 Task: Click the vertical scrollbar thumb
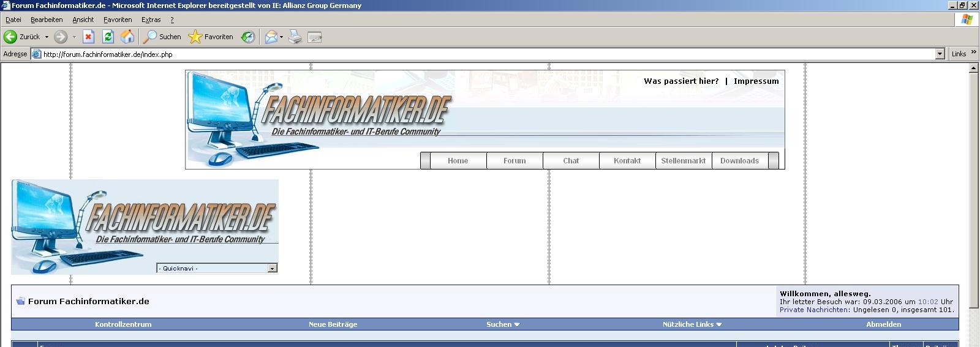click(973, 191)
